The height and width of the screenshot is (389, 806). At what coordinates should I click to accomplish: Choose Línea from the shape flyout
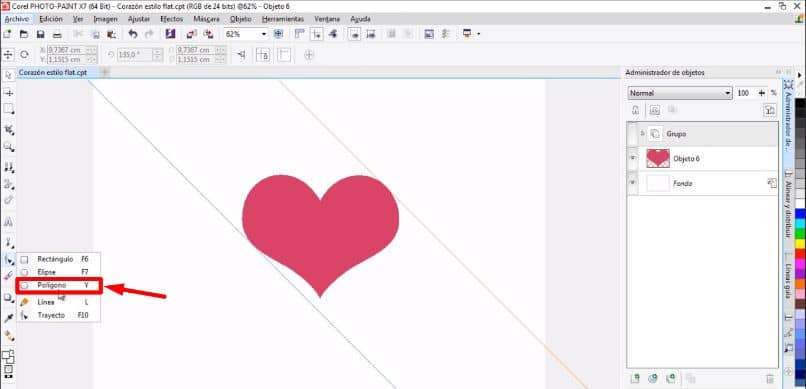point(60,302)
